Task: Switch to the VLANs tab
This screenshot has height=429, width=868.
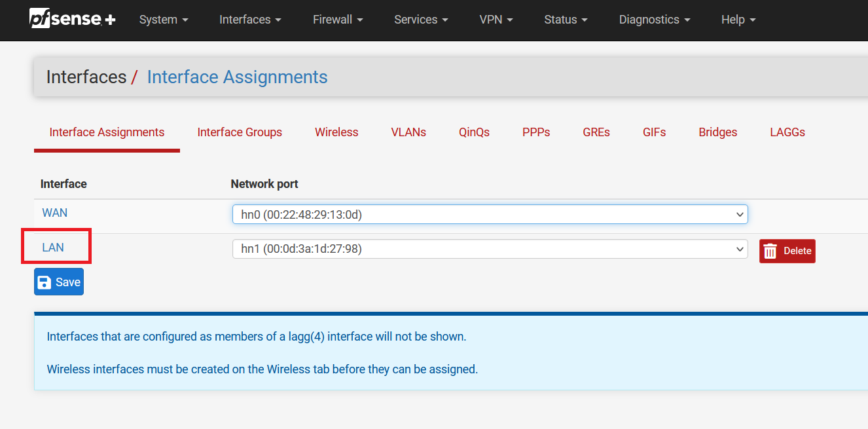Action: [x=408, y=132]
